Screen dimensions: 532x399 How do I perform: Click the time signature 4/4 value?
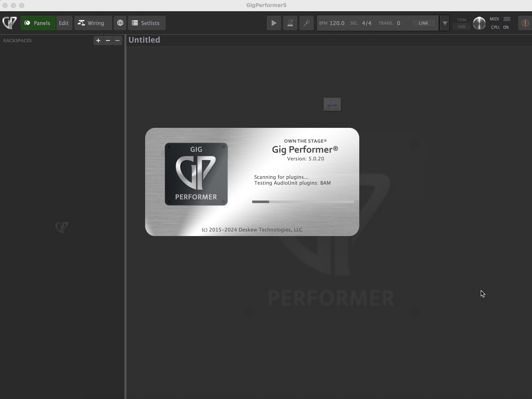point(367,23)
